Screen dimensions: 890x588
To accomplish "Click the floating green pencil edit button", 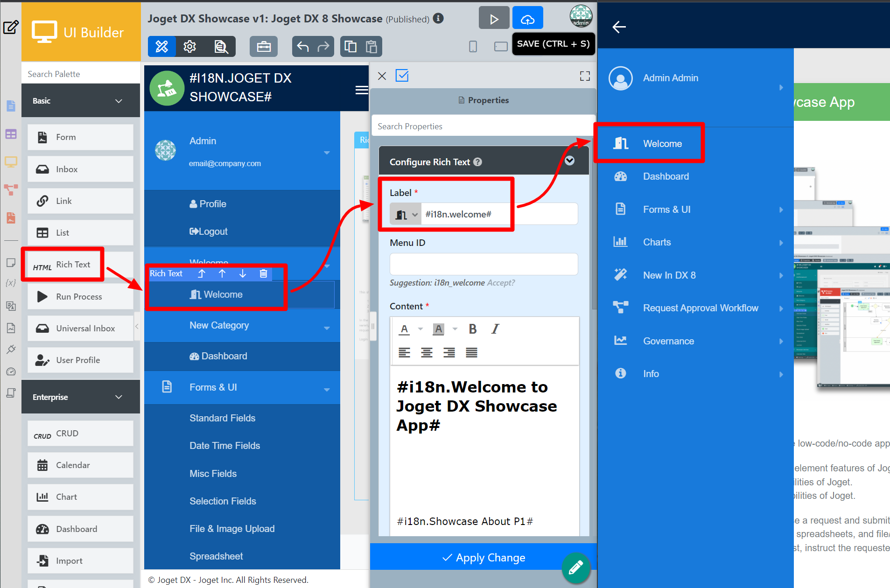I will tap(576, 567).
